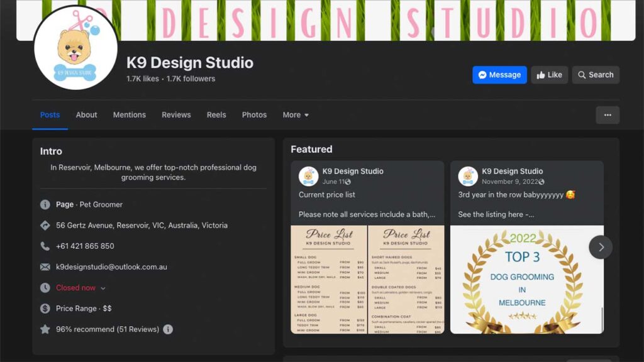The image size is (644, 362).
Task: Click K9 Design Studio name on price list post
Action: 353,171
